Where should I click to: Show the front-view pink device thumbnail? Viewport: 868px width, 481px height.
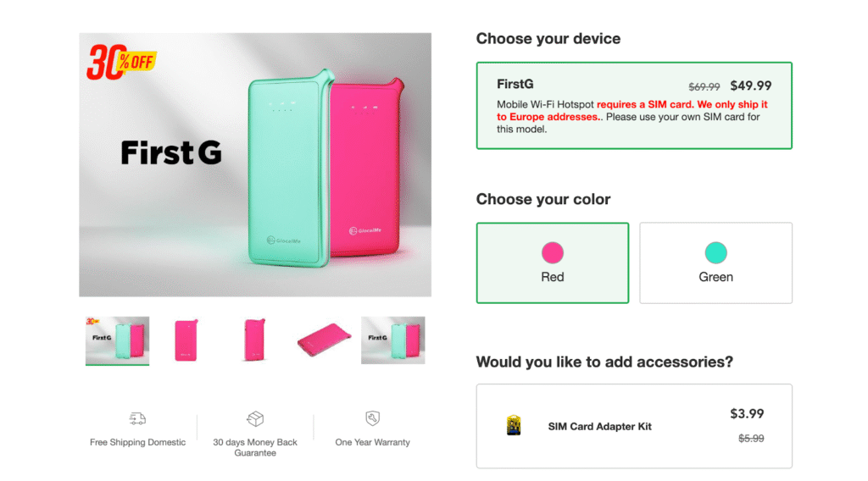point(186,340)
